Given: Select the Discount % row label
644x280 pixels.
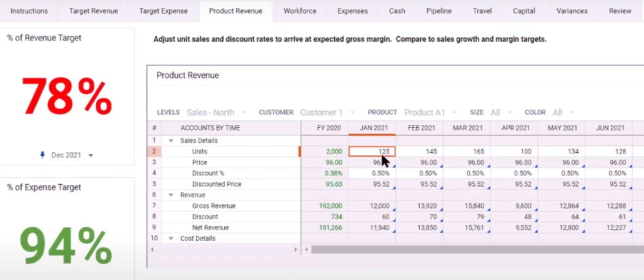Looking at the screenshot, I should 208,173.
